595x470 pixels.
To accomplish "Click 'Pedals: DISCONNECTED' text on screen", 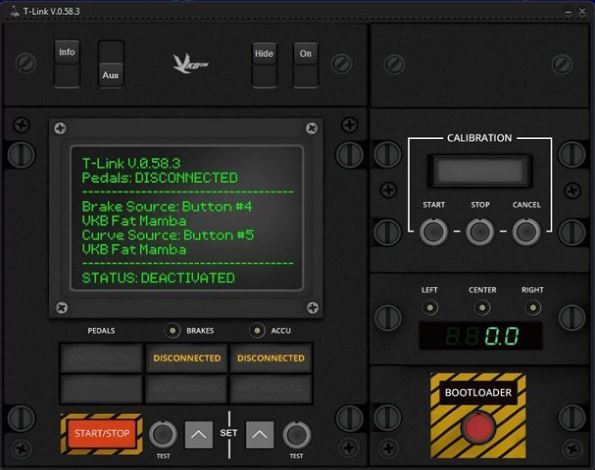I will point(160,178).
